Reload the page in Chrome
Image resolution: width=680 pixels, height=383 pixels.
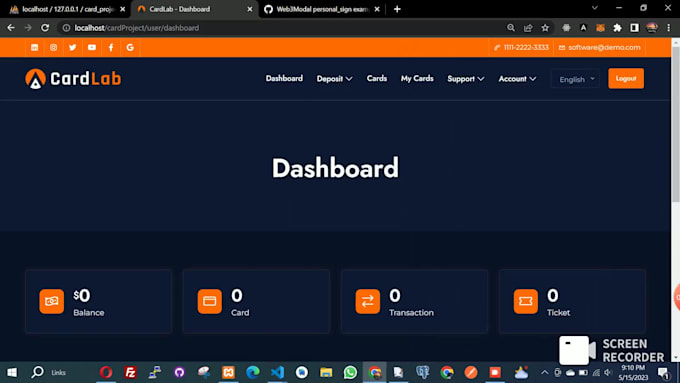[45, 28]
